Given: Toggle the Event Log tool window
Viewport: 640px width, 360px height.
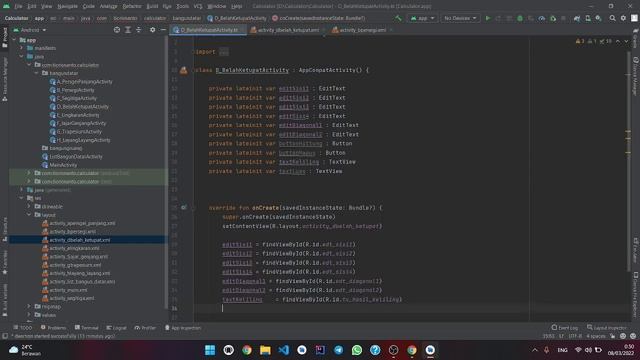Looking at the screenshot, I should click(564, 328).
